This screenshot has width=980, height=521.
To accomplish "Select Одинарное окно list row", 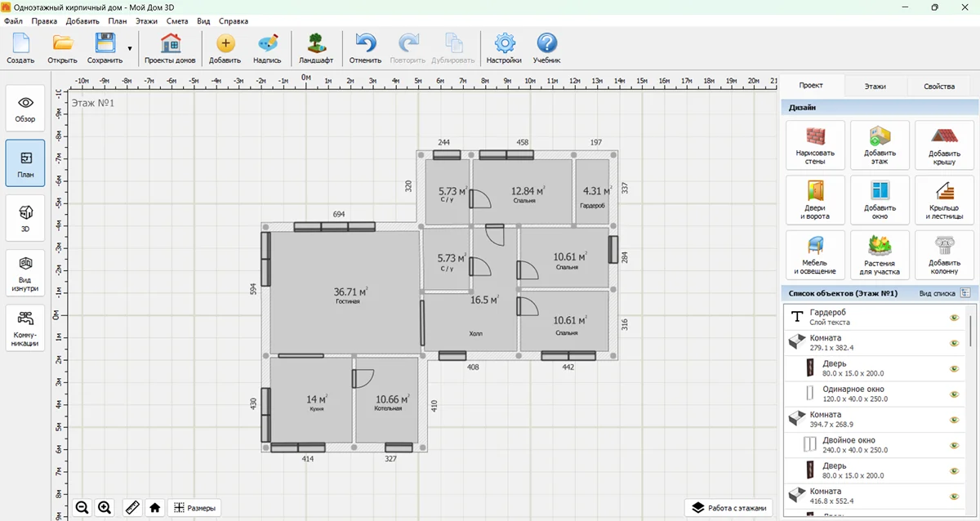I will [875, 394].
